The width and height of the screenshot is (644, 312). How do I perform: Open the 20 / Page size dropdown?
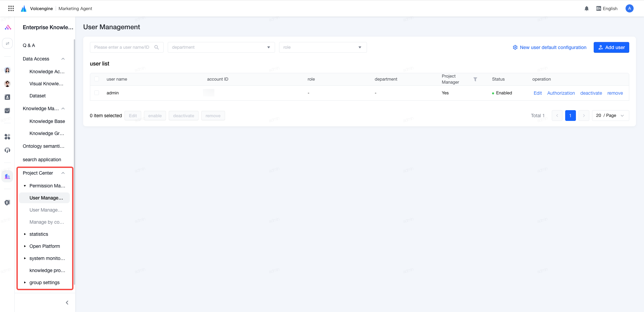[x=610, y=116]
